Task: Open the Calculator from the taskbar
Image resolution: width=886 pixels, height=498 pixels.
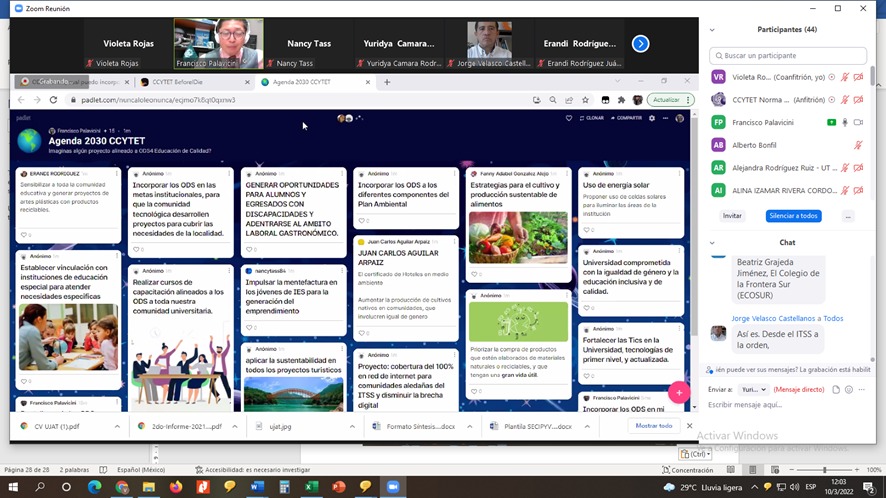Action: [284, 486]
